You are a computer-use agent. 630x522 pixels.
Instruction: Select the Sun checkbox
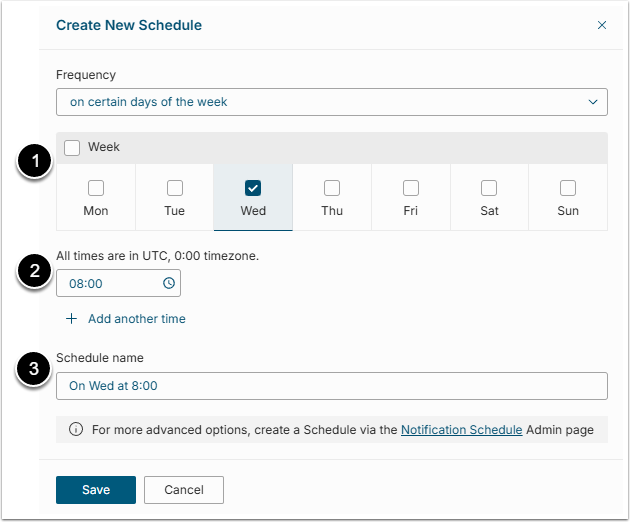pos(568,187)
